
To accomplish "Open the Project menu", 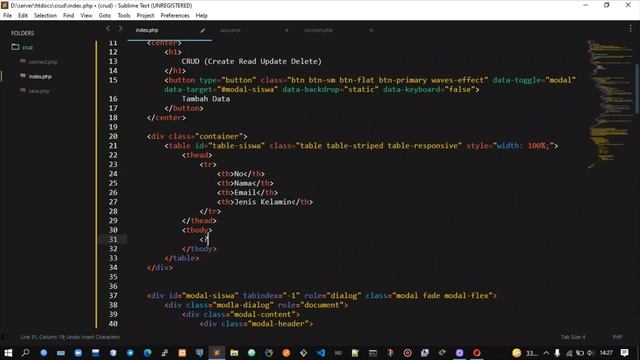I will point(145,16).
